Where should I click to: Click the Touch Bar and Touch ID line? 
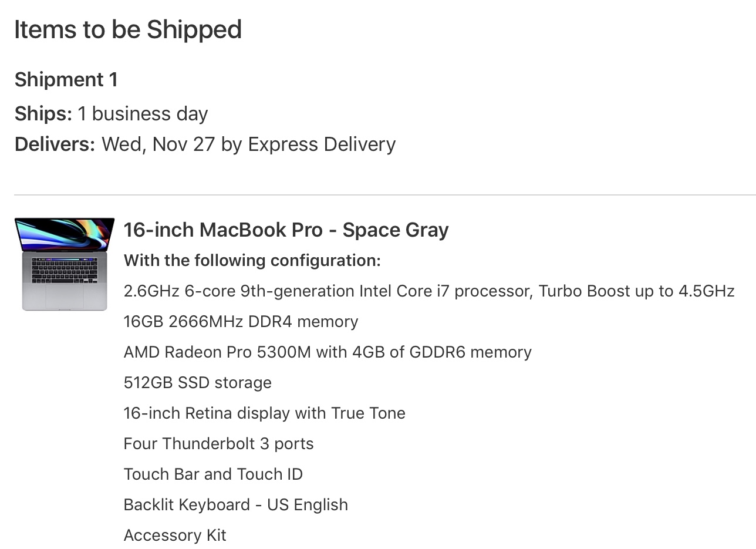click(x=213, y=474)
